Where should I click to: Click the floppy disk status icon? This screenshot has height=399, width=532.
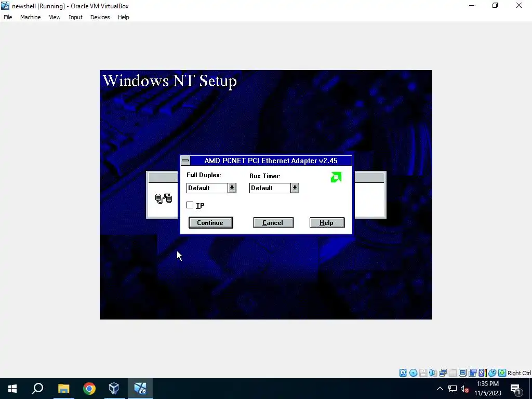(423, 373)
